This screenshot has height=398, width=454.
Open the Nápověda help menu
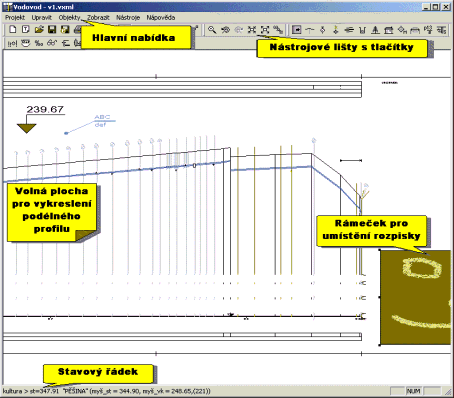click(161, 17)
